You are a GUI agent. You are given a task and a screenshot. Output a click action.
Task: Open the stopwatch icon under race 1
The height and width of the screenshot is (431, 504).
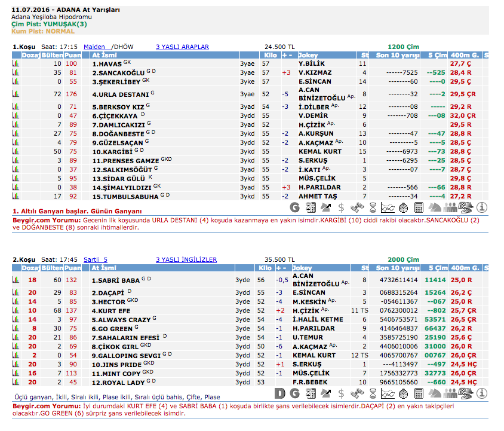click(403, 207)
